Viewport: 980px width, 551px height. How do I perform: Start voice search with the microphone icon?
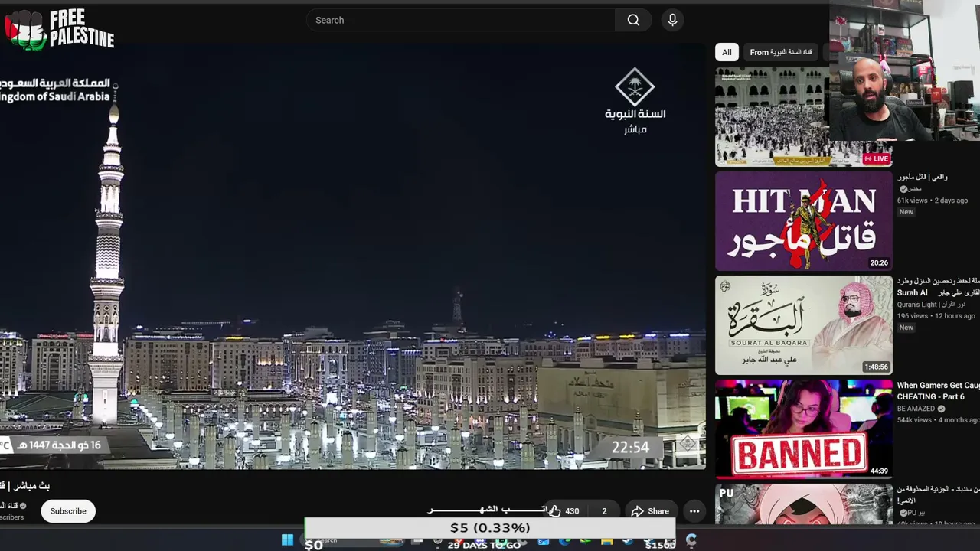[672, 20]
